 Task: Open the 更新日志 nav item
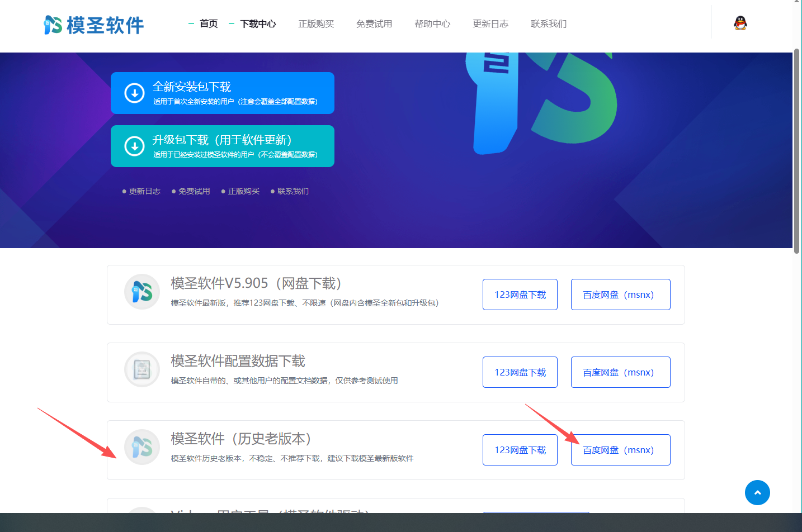(490, 24)
